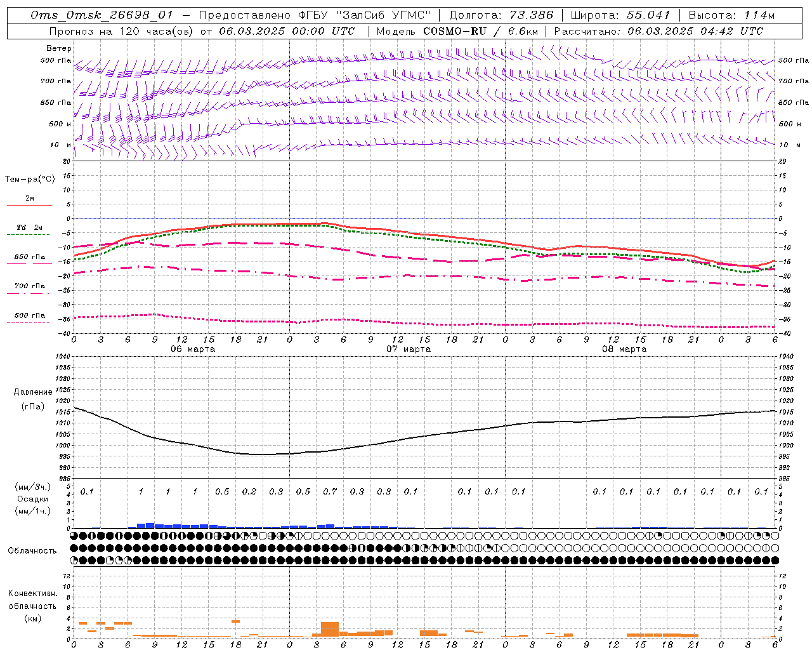Click the (мм/3ч.) unit label
This screenshot has height=650, width=812.
[32, 487]
